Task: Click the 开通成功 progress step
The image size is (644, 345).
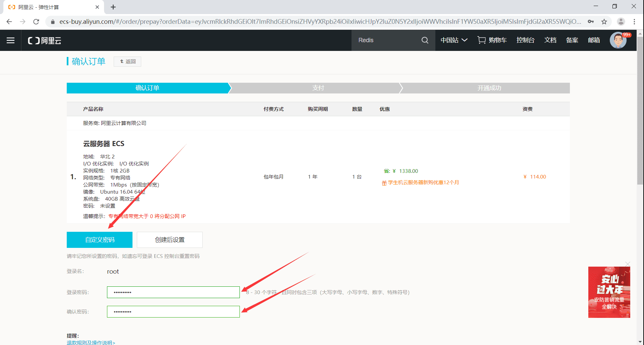Action: [x=489, y=88]
